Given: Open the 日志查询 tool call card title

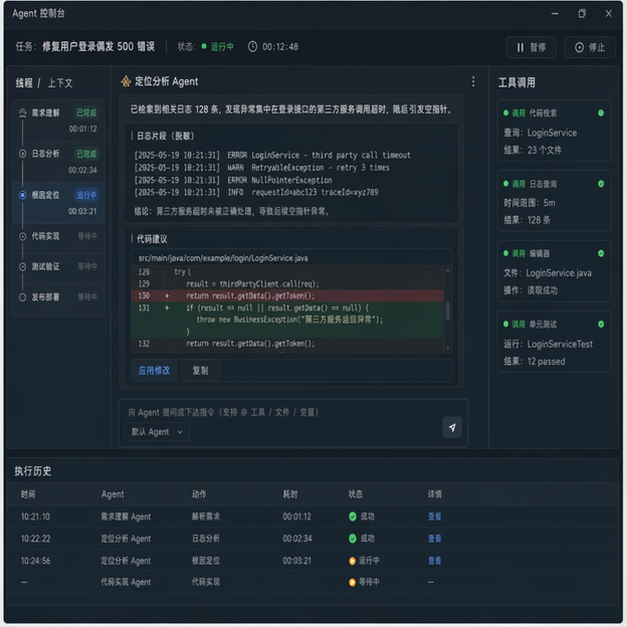Looking at the screenshot, I should [543, 184].
